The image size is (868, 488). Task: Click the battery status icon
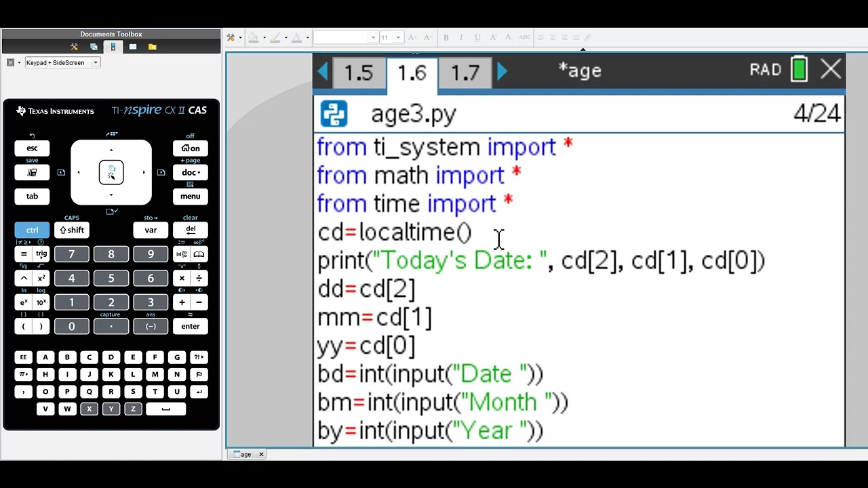pos(800,69)
